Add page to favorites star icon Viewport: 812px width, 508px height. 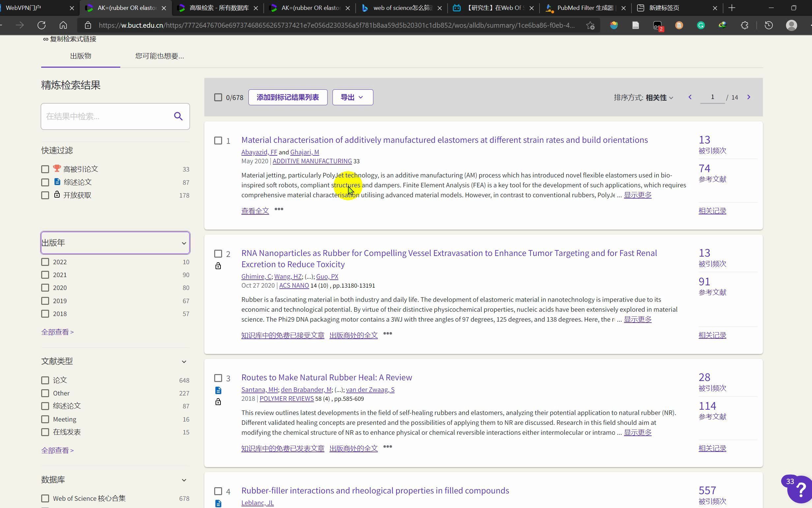590,25
